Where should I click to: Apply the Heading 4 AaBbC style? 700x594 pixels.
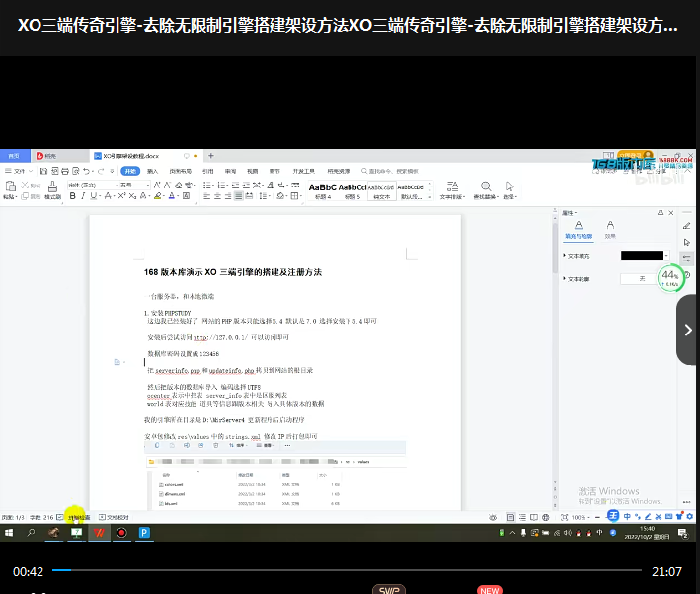322,191
